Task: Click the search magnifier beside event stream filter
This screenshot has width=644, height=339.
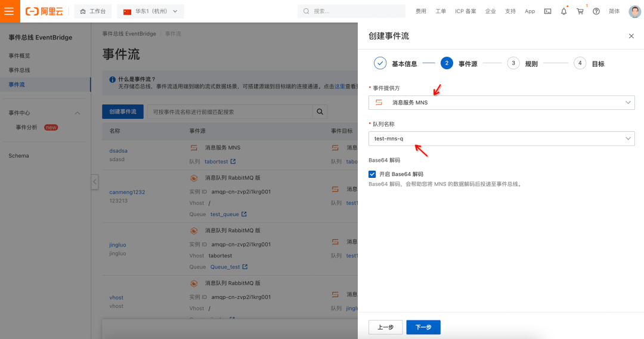Action: click(320, 112)
